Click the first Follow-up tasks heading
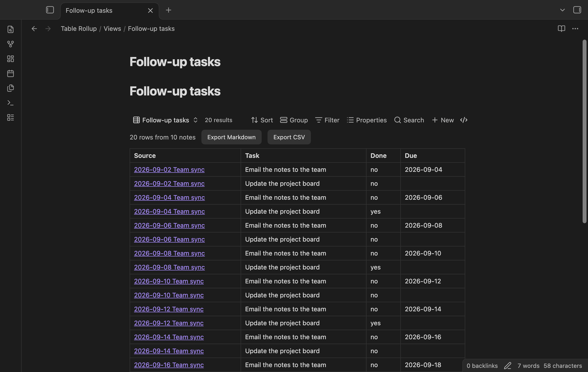Viewport: 588px width, 372px height. point(175,62)
